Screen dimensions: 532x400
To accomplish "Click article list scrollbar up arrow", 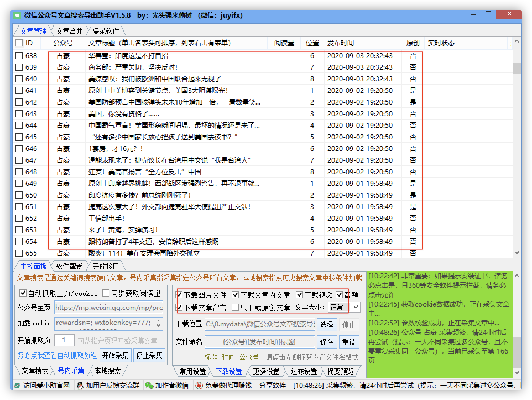I will pyautogui.click(x=517, y=41).
